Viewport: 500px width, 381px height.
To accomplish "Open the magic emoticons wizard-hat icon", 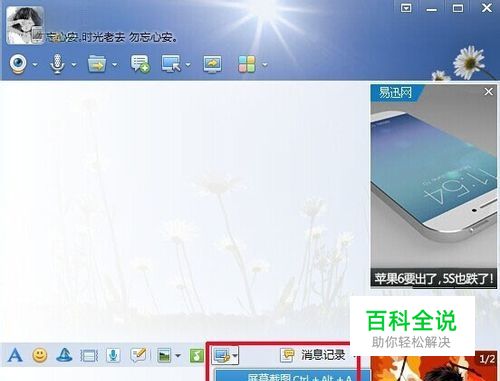I will (x=64, y=355).
